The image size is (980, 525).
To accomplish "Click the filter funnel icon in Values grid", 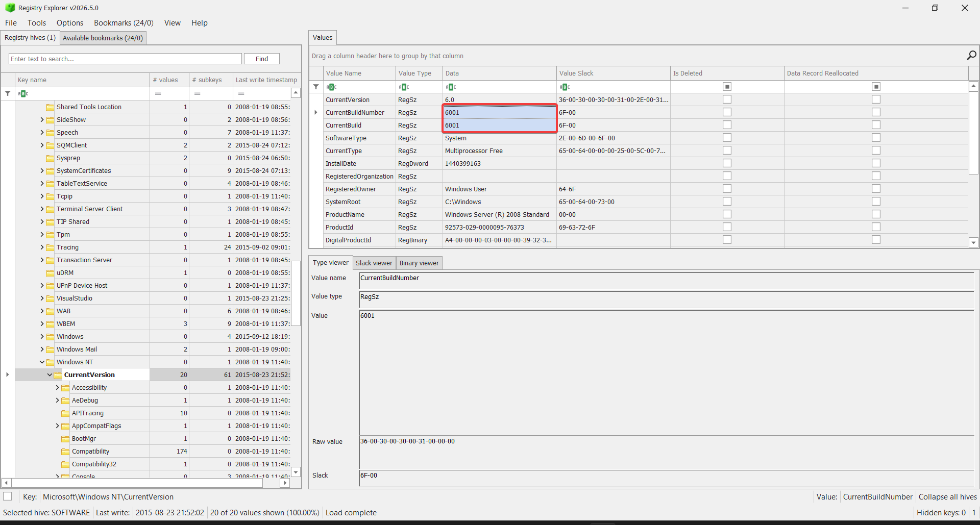I will click(316, 87).
